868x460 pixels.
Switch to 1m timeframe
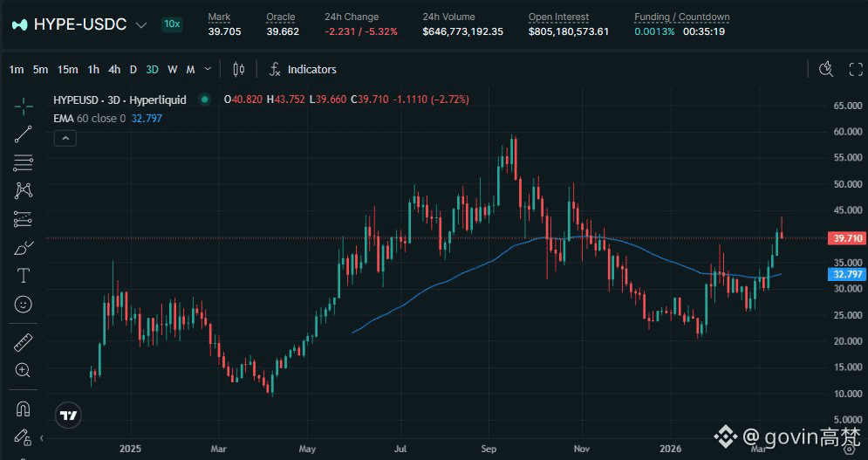click(x=17, y=69)
